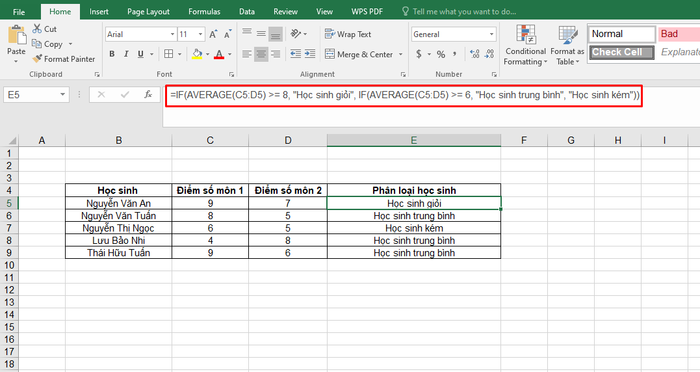
Task: Open Clipboard dialog launcher
Action: pos(97,75)
